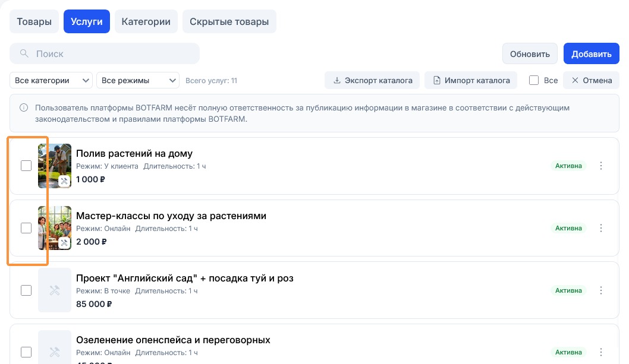Expand the Все режимы dropdown
The image size is (629, 364).
coord(137,81)
